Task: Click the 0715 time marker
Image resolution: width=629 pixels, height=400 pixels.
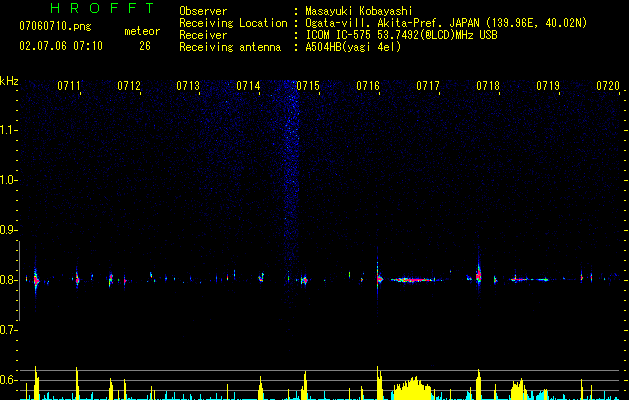Action: click(x=308, y=86)
